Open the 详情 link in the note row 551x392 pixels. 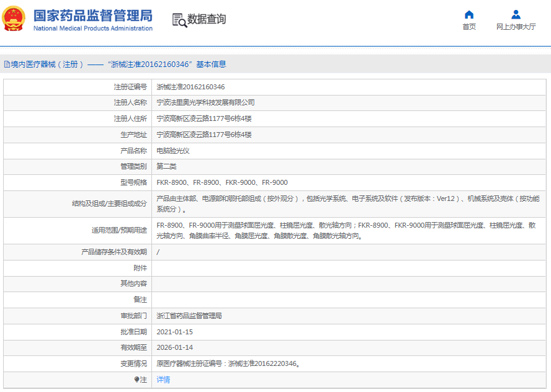point(163,380)
